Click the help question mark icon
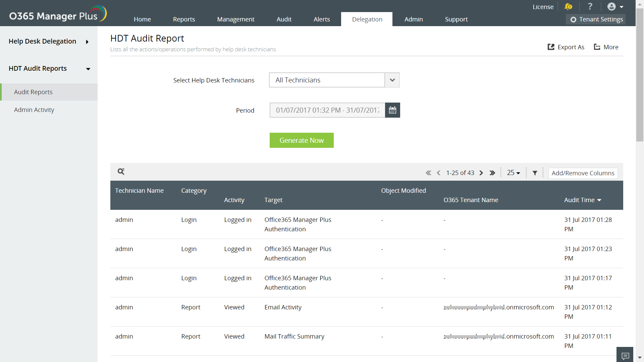 (x=590, y=7)
